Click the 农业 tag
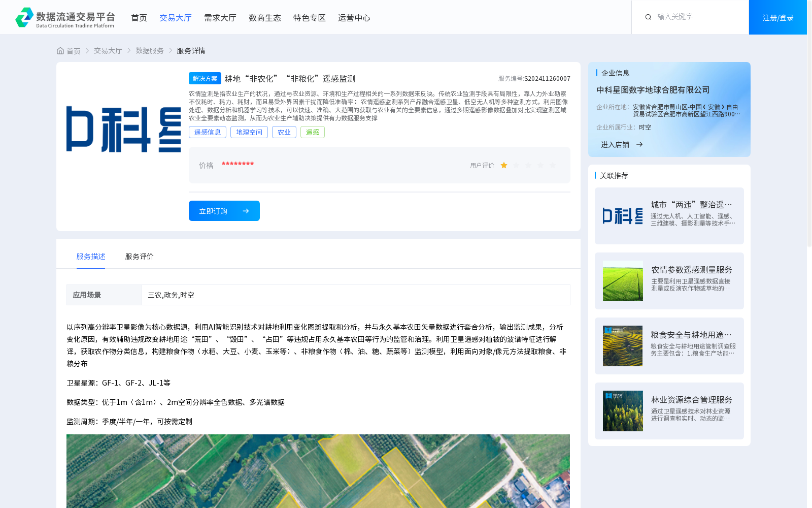The height and width of the screenshot is (508, 812). coord(284,132)
